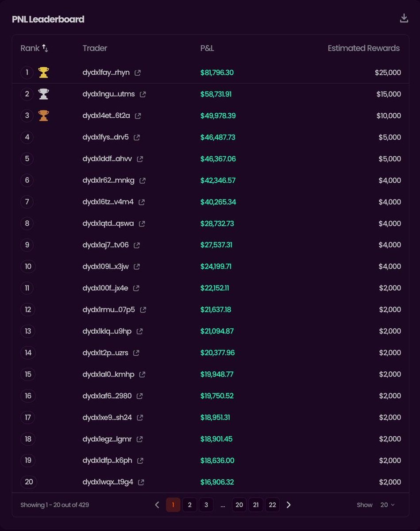Select current page 1 button
Image resolution: width=420 pixels, height=531 pixels.
[x=173, y=505]
